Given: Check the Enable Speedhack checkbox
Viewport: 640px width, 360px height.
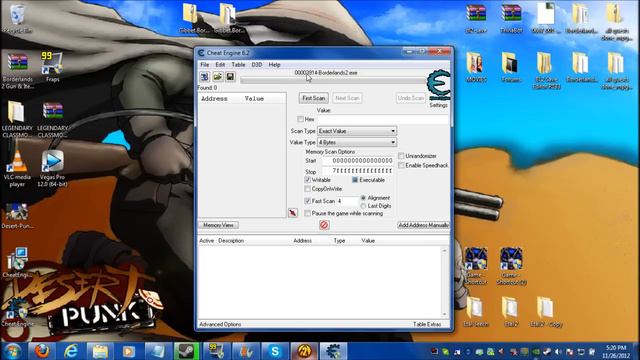Looking at the screenshot, I should click(401, 165).
